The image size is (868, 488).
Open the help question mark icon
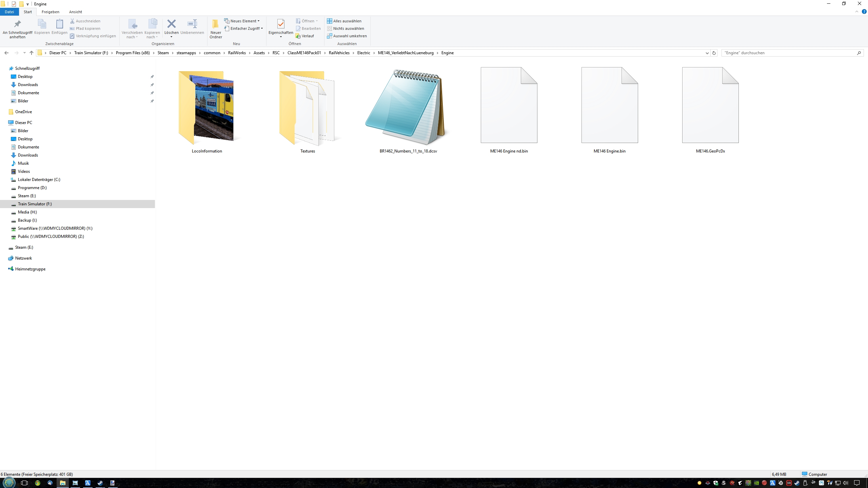tap(864, 12)
